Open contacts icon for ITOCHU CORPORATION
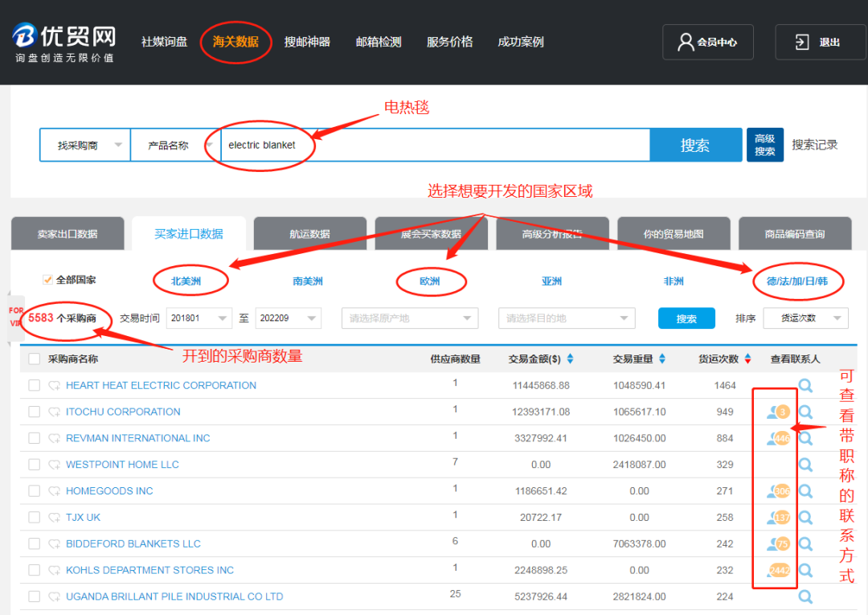Screen dimensions: 868x615 click(x=777, y=412)
